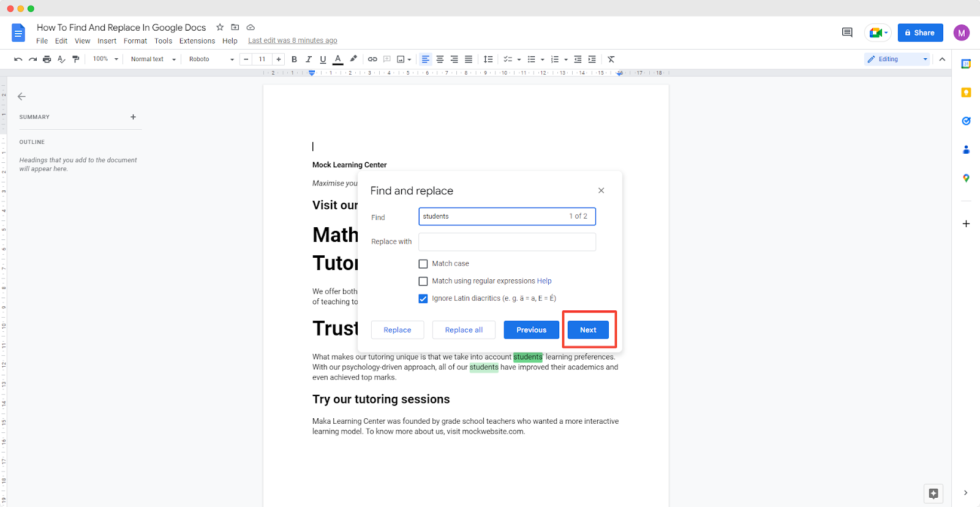Open the insert image dropdown
The width and height of the screenshot is (980, 507).
point(404,59)
